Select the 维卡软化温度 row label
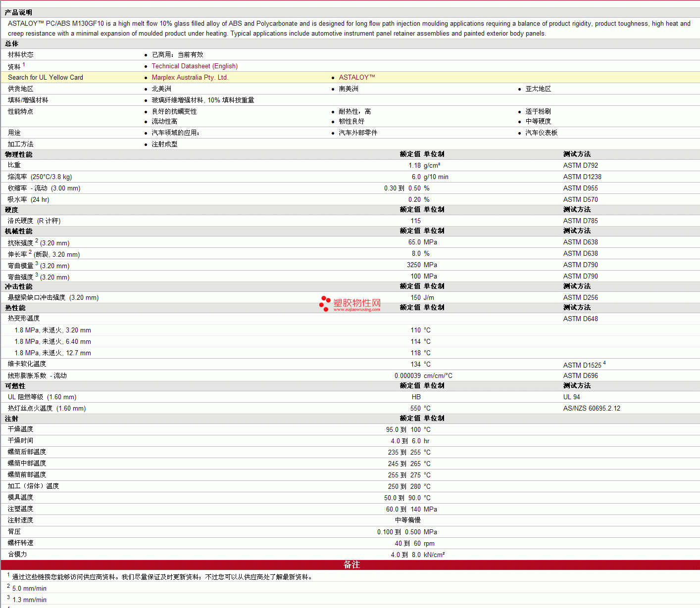 [27, 364]
